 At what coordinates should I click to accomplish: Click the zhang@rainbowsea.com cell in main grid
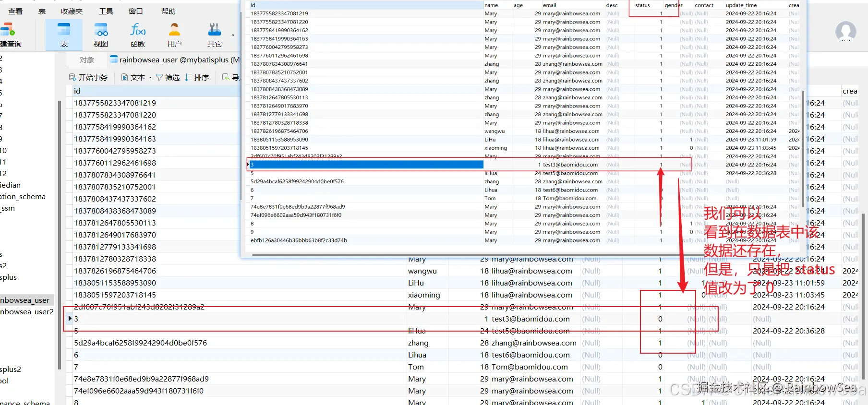pyautogui.click(x=534, y=343)
